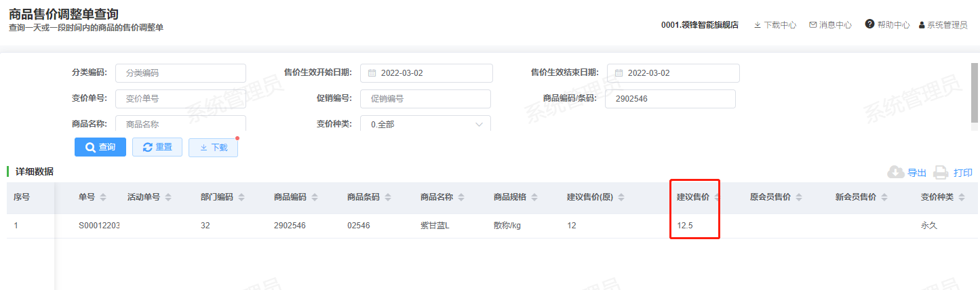Focus the 商品名称 input field

(180, 124)
